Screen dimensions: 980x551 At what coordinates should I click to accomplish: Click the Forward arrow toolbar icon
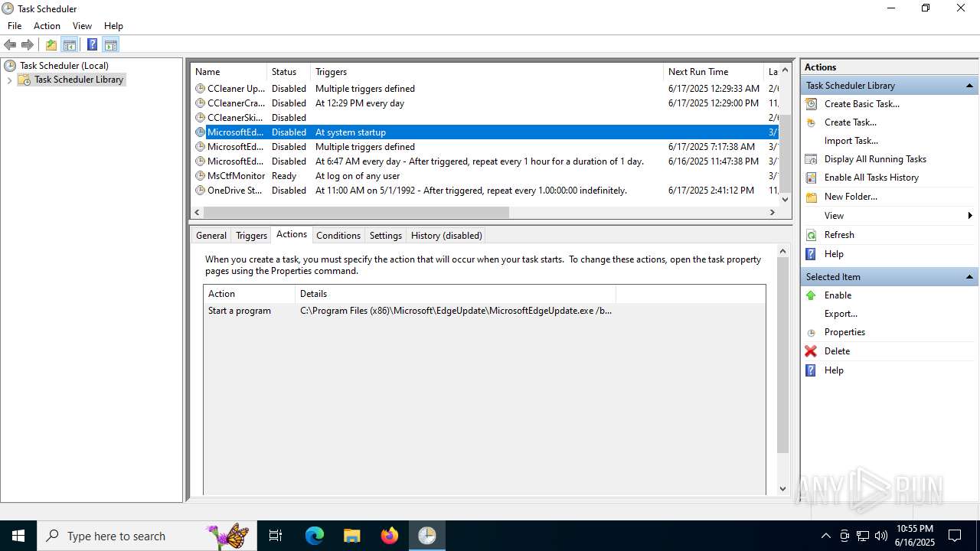pos(28,44)
